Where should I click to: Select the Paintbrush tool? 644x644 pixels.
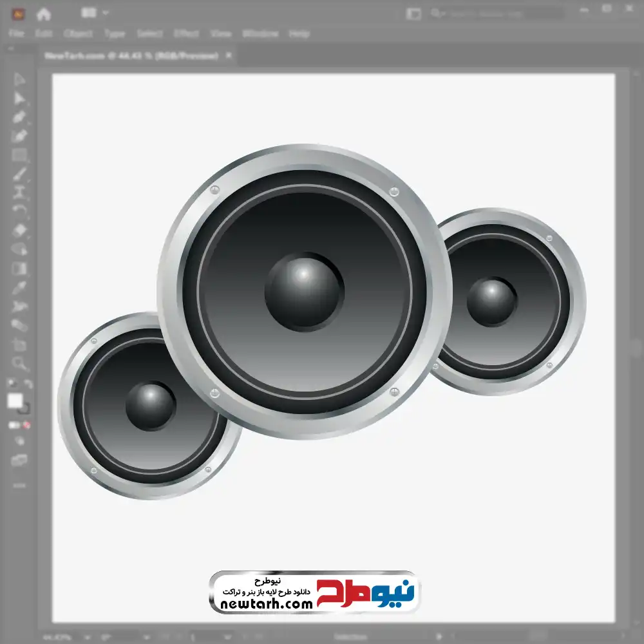point(19,174)
